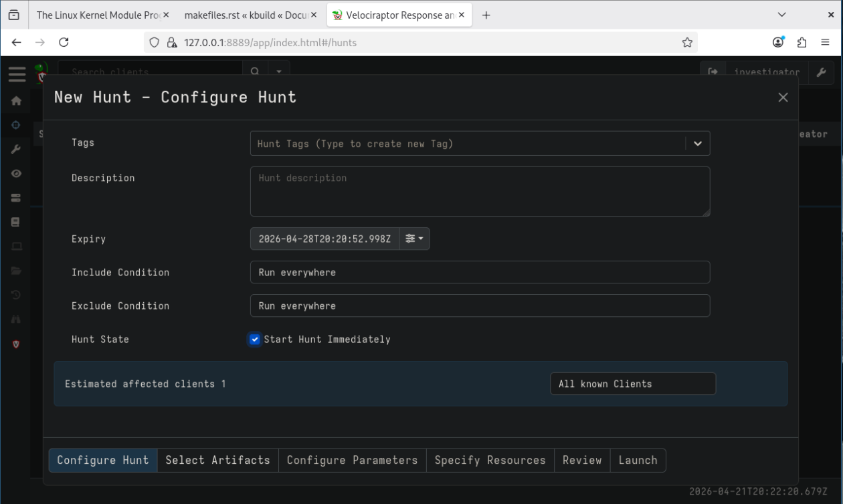Open the Firefox View tab overview icon
Screen dimensions: 843x504
coord(13,15)
